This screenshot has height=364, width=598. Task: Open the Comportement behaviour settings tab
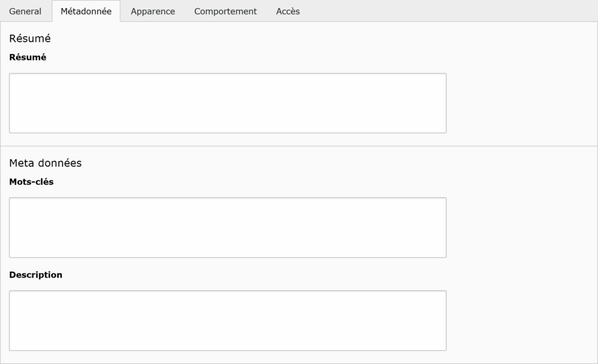pos(225,11)
